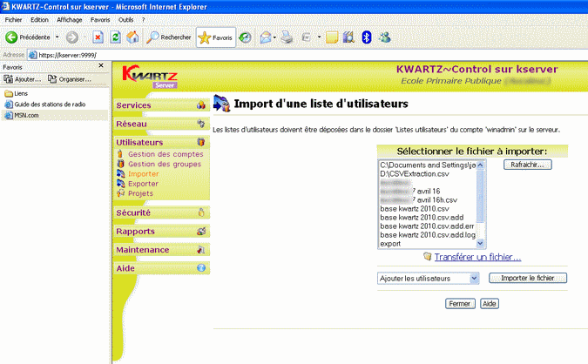The image size is (588, 364).
Task: Expand the Réseau menu section
Action: tap(161, 124)
